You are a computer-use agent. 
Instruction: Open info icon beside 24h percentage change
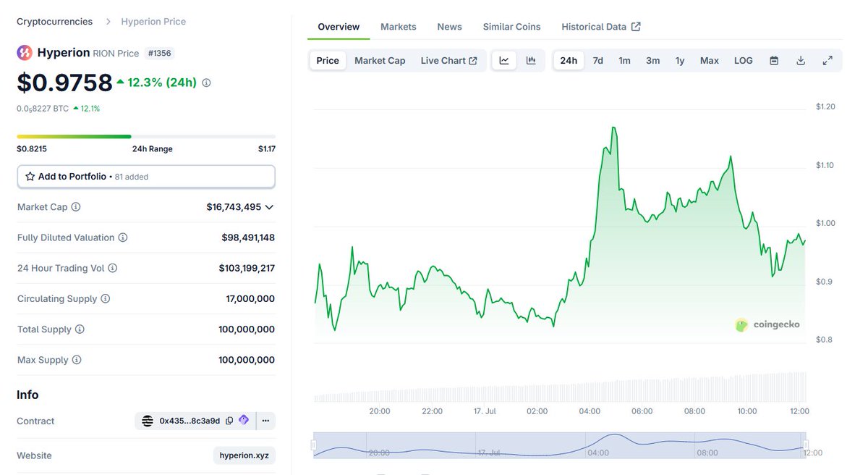coord(206,83)
